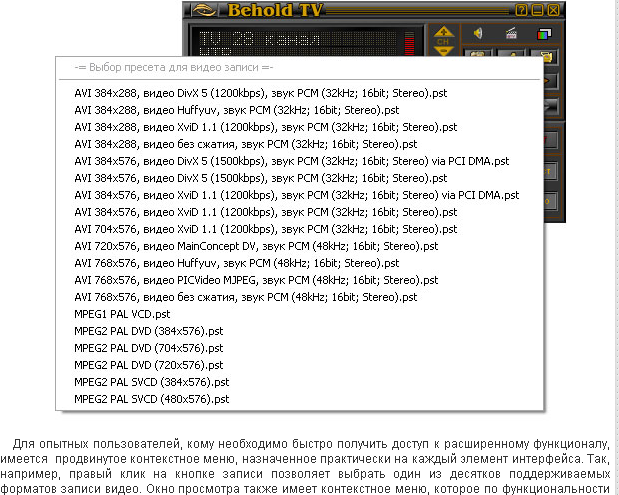This screenshot has width=619, height=495.
Task: Select AVI 384x288 Huffyuv preset
Action: 236,110
